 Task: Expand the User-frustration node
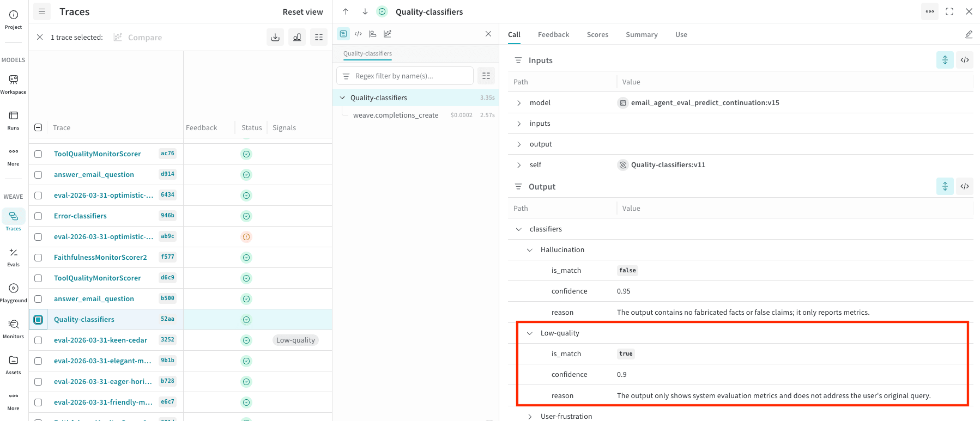pyautogui.click(x=530, y=417)
